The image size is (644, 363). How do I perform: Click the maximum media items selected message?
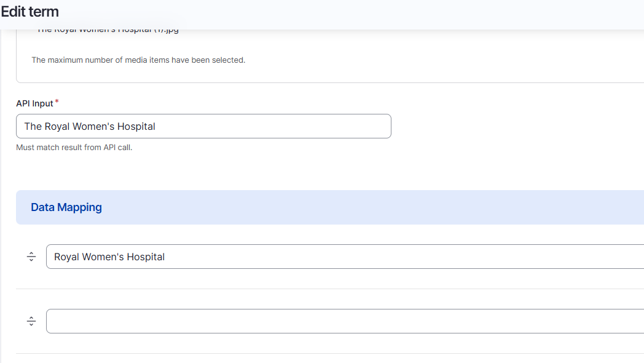138,60
